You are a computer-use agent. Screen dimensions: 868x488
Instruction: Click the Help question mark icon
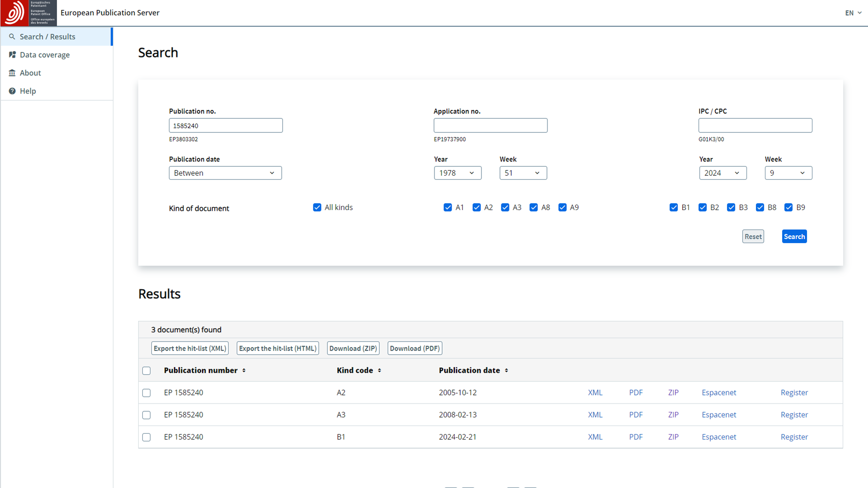(12, 91)
